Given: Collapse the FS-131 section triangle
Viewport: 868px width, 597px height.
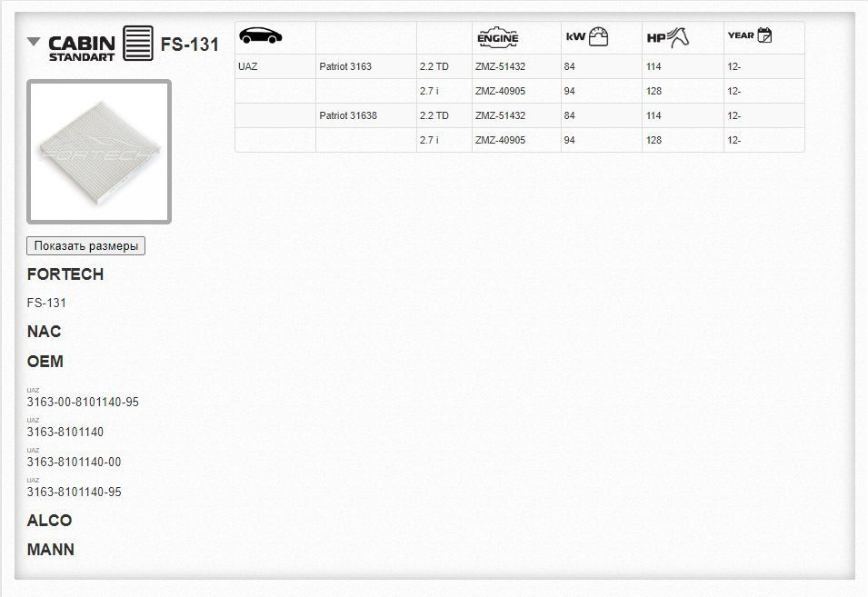Looking at the screenshot, I should pos(34,42).
